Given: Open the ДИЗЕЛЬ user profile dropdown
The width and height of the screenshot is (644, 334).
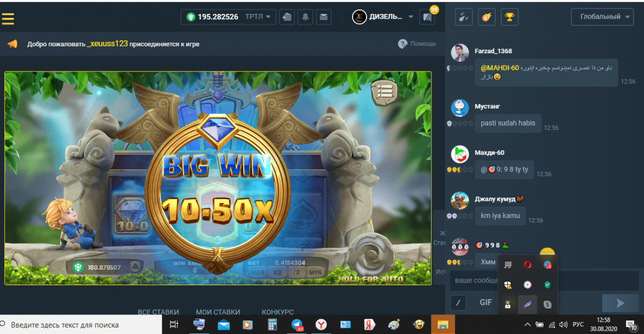Looking at the screenshot, I should (x=383, y=17).
